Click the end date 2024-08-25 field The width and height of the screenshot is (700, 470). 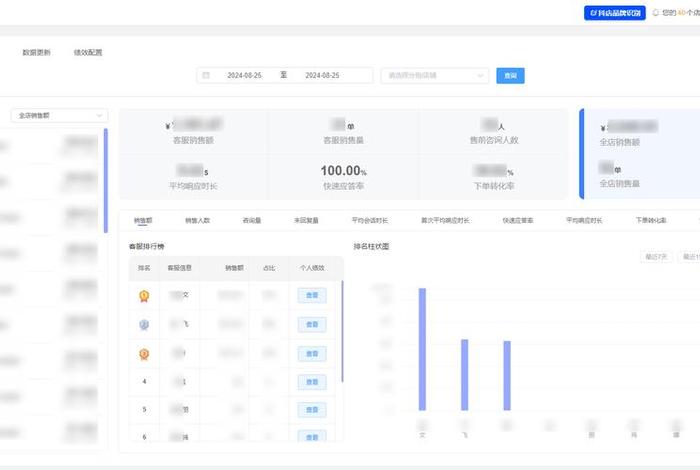point(322,75)
